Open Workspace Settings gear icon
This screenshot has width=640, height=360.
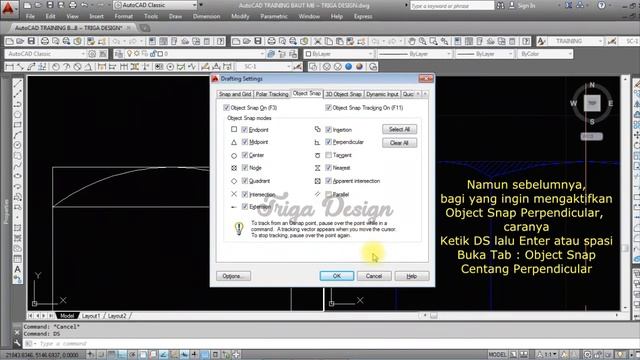[92, 54]
